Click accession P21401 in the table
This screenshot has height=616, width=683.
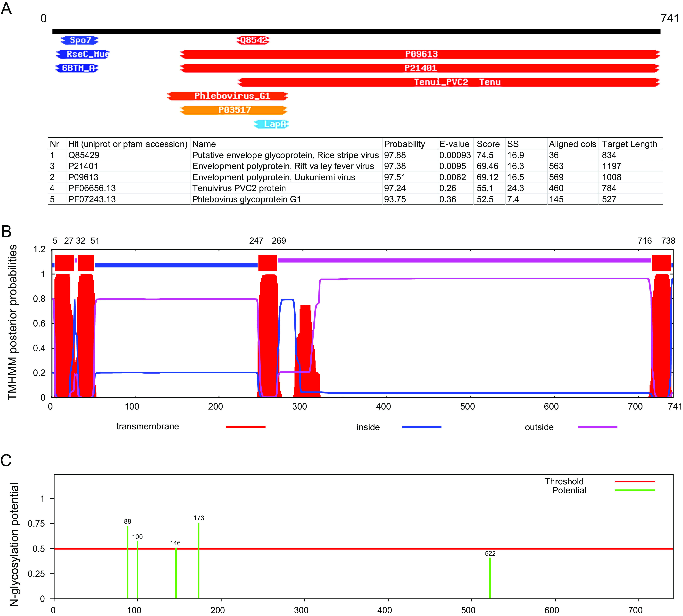click(83, 166)
